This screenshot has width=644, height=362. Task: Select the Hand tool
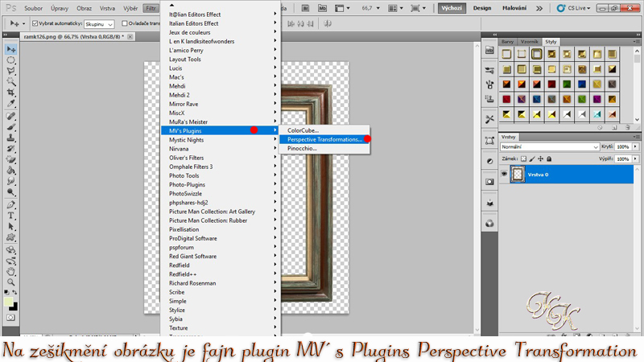coord(10,271)
